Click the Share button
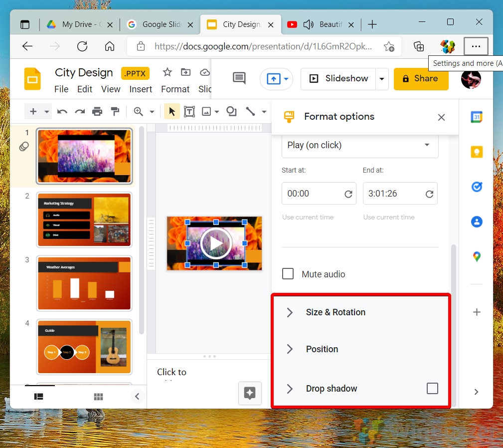 tap(421, 78)
